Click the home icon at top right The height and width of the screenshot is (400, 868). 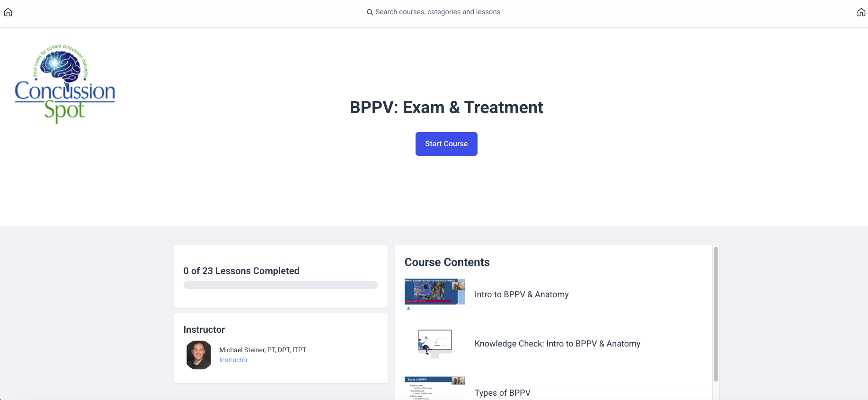[x=861, y=12]
